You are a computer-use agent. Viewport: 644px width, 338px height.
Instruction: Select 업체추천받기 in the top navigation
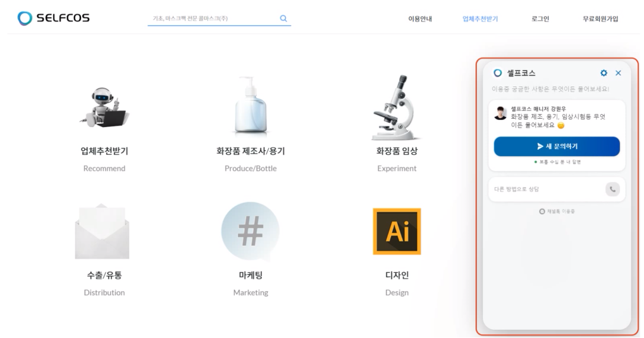pos(480,19)
